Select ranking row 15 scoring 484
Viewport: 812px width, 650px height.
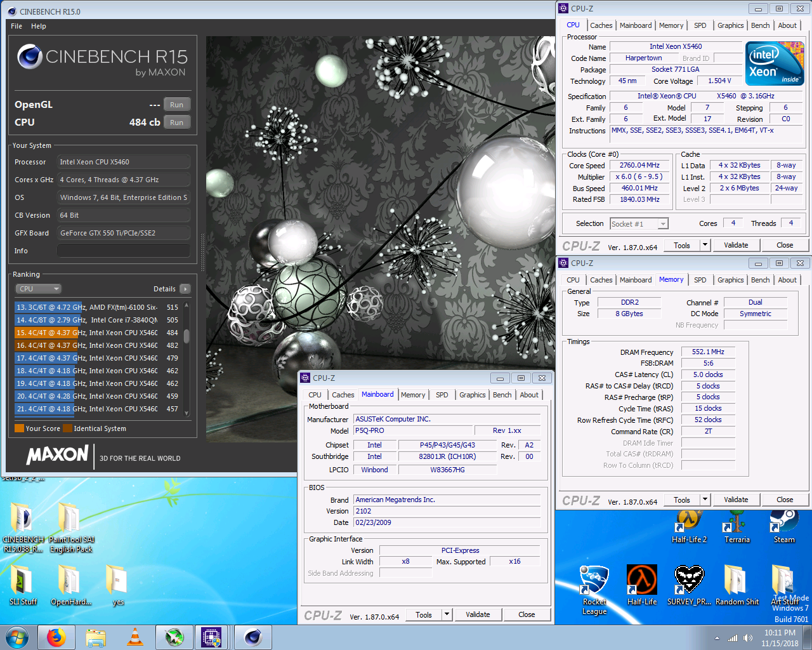(99, 333)
